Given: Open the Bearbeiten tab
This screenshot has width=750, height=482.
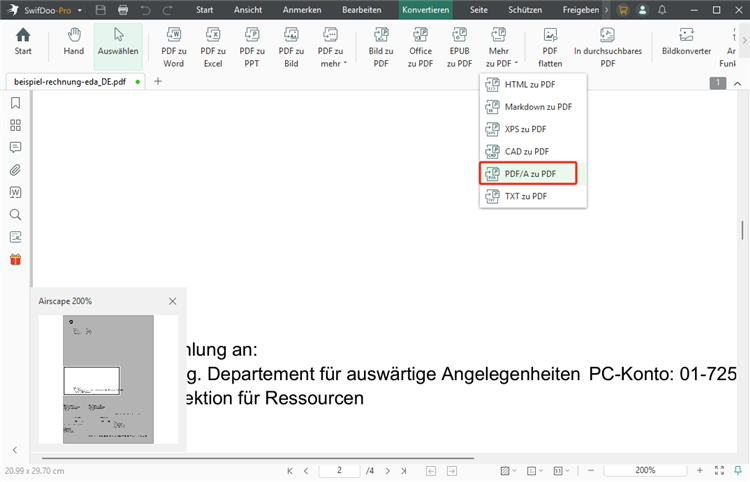Looking at the screenshot, I should coord(362,10).
